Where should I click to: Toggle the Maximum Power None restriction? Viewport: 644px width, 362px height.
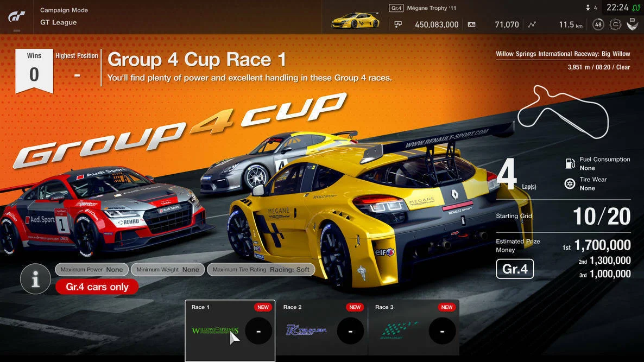point(91,269)
